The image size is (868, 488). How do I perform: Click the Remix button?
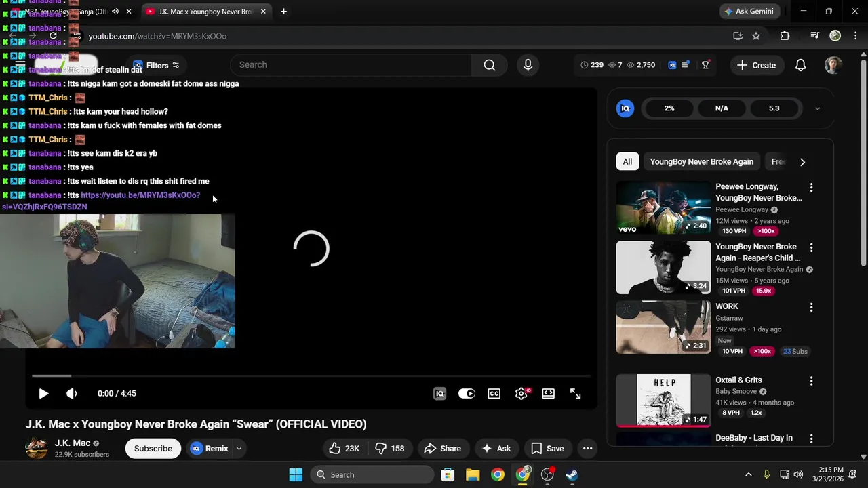click(x=209, y=449)
